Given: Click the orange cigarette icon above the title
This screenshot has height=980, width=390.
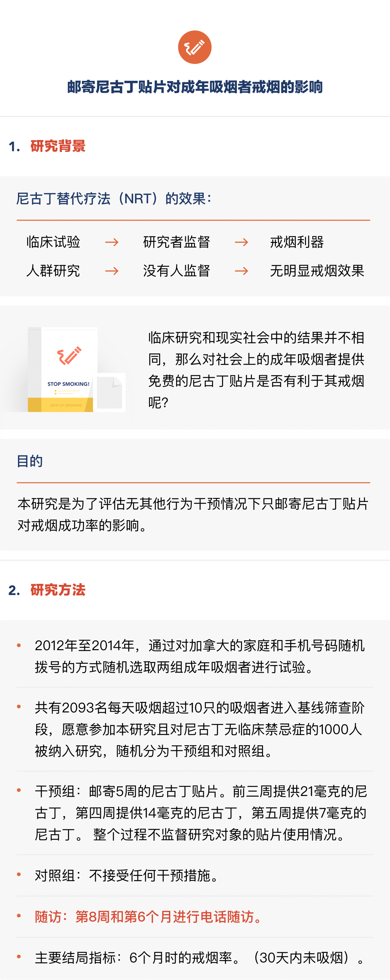Looking at the screenshot, I should click(195, 47).
